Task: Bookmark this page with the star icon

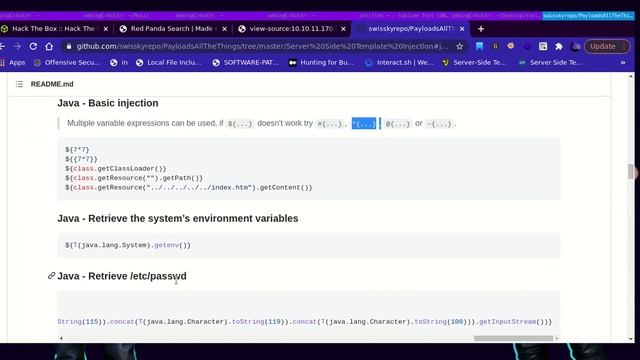Action: [x=460, y=47]
